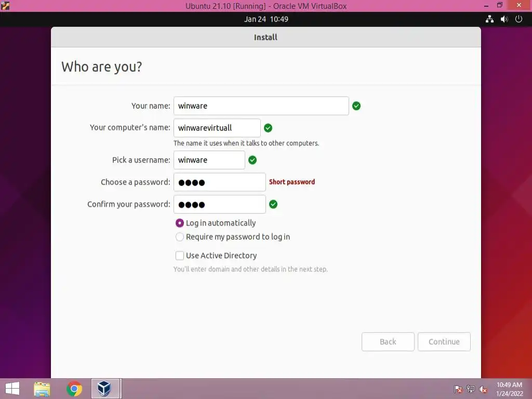Click the Ubuntu network status icon
This screenshot has width=532, height=399.
pos(489,19)
